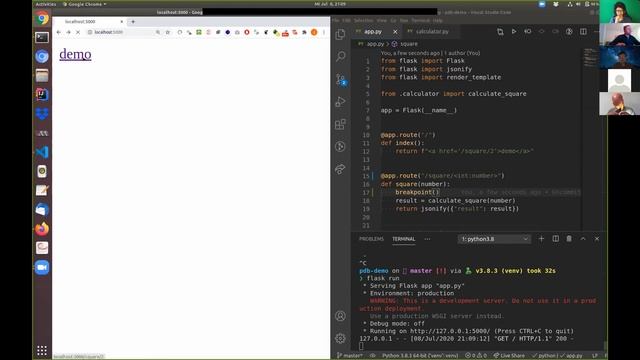Click line 7 app = Flask(__name__)
This screenshot has height=360, width=640.
[x=418, y=110]
